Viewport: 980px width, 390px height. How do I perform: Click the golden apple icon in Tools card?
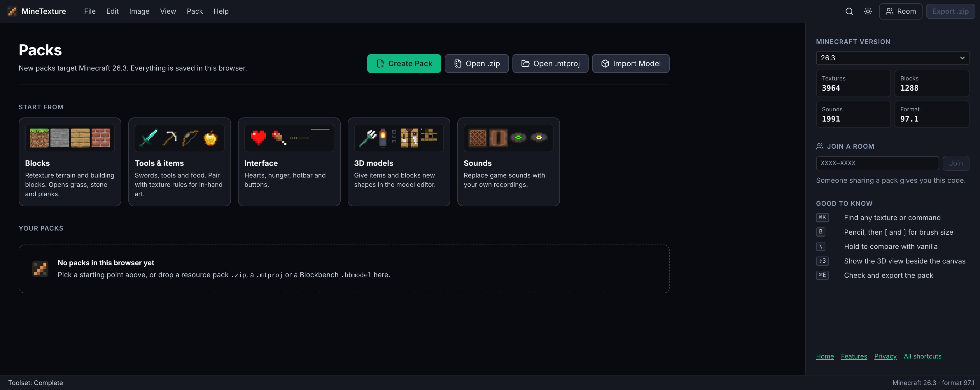click(210, 138)
